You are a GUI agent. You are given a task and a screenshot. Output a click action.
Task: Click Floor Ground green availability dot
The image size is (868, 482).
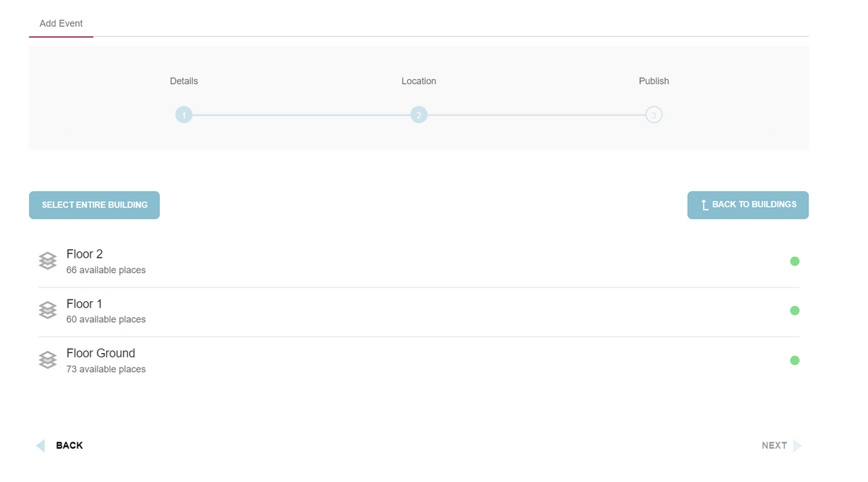pos(794,360)
